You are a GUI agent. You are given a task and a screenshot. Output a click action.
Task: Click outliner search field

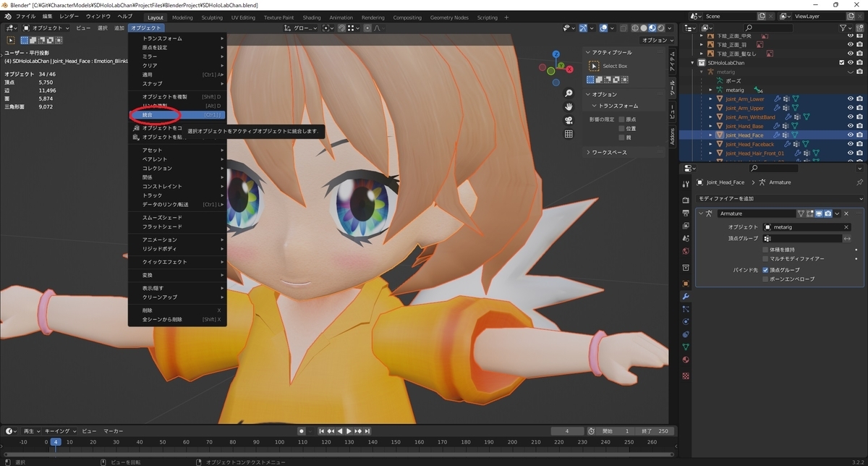click(x=769, y=27)
